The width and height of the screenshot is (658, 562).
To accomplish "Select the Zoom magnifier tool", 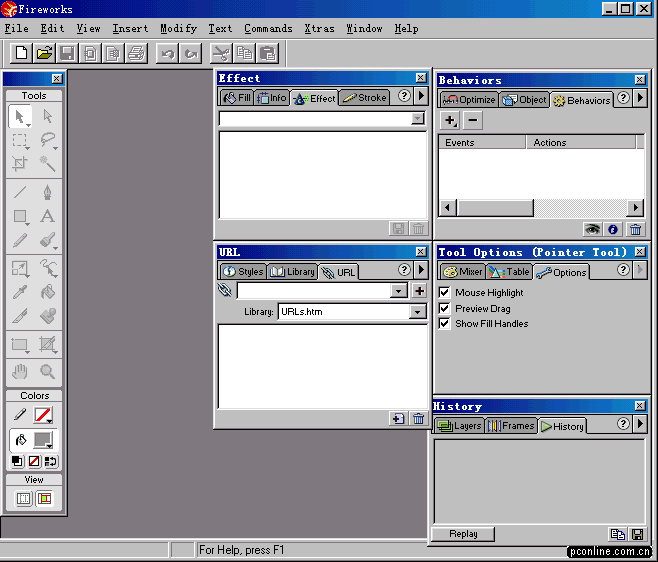I will 47,371.
